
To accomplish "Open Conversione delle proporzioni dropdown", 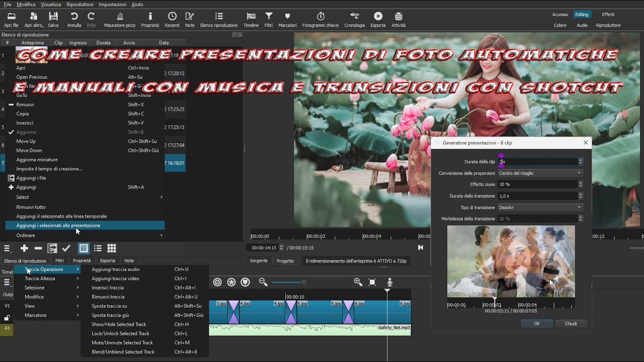I will 540,173.
